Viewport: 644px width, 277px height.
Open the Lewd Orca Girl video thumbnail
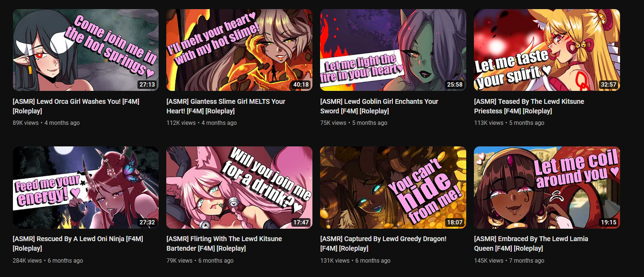85,50
